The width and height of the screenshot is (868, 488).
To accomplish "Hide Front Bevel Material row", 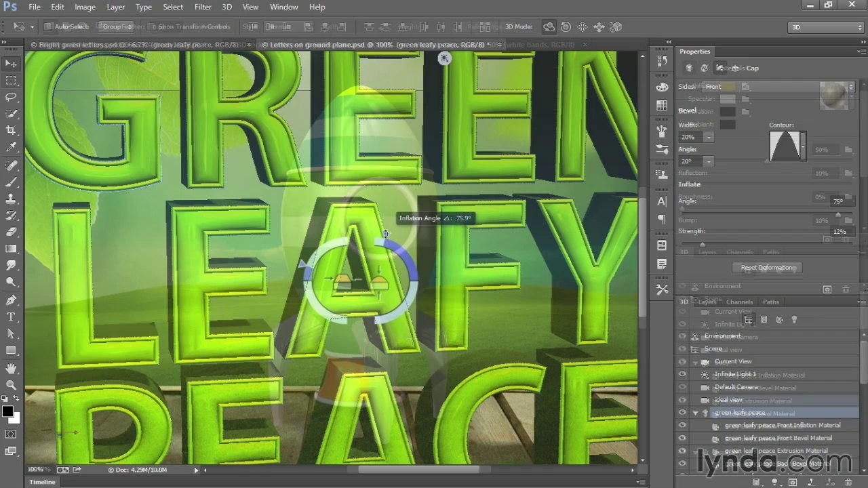I will pyautogui.click(x=682, y=439).
